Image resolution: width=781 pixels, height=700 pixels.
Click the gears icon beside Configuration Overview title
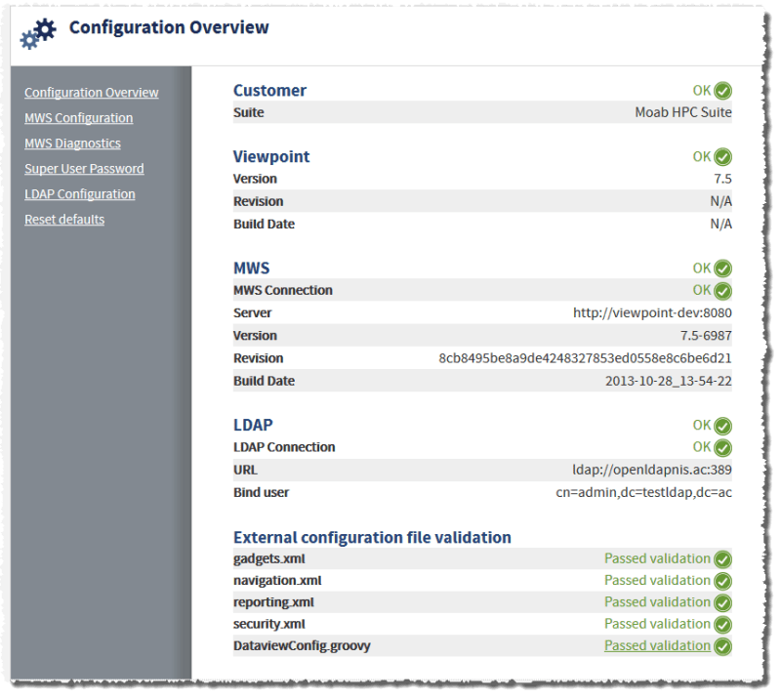click(38, 33)
